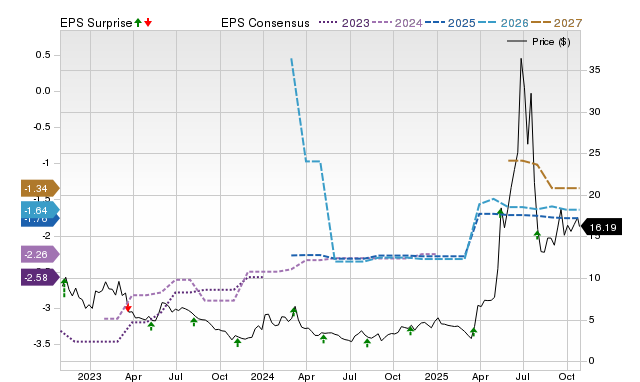This screenshot has height=382, width=640.
Task: Click the red negative surprise marker on the price line
Action: [128, 307]
